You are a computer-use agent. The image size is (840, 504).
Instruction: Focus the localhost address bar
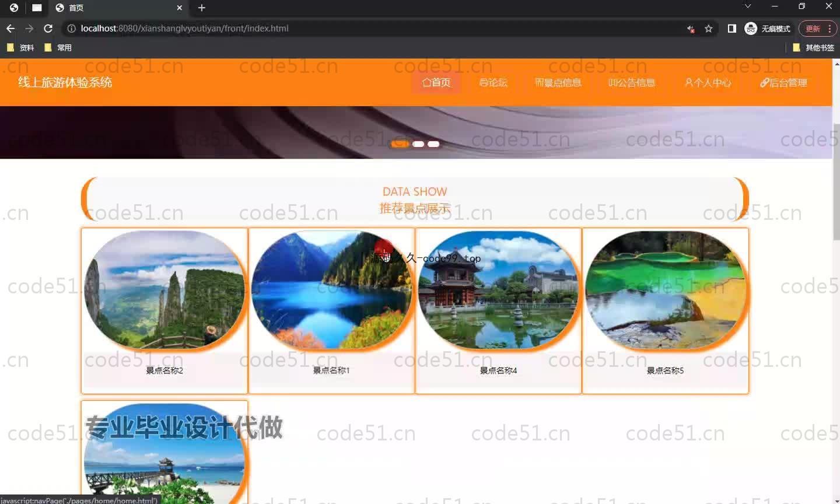pyautogui.click(x=373, y=28)
